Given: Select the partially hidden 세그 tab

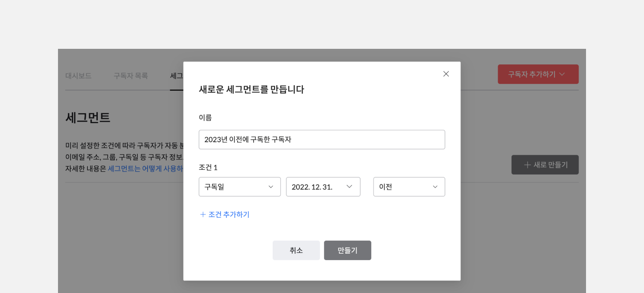Looking at the screenshot, I should [177, 76].
